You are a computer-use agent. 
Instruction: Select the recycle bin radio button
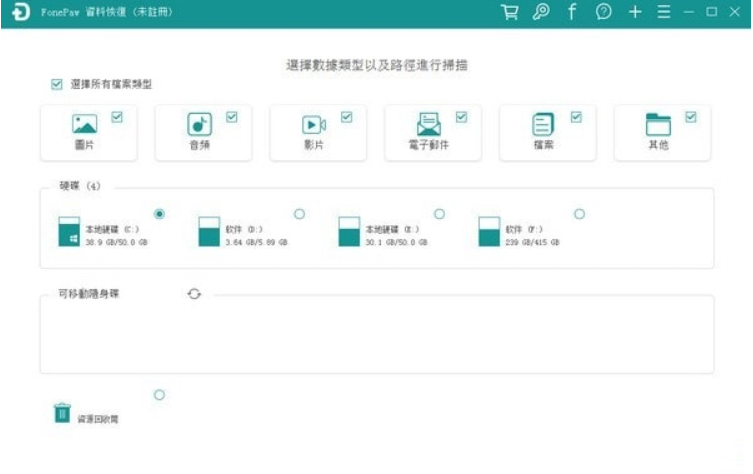159,395
